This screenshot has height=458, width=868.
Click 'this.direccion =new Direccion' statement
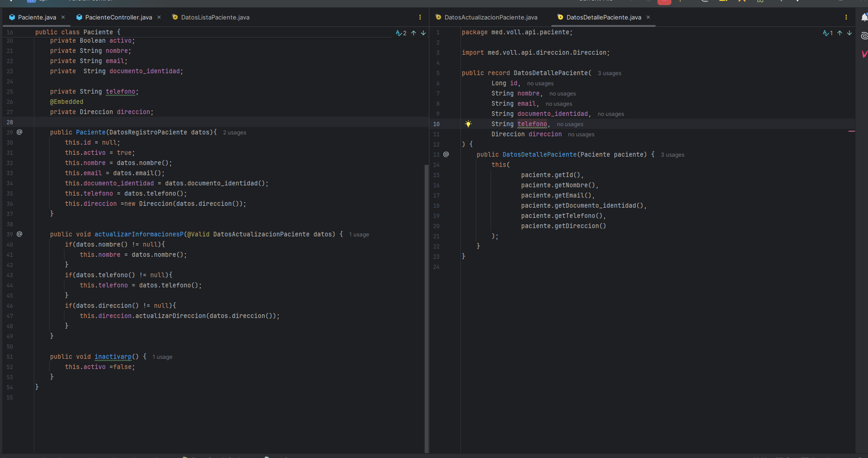[155, 204]
